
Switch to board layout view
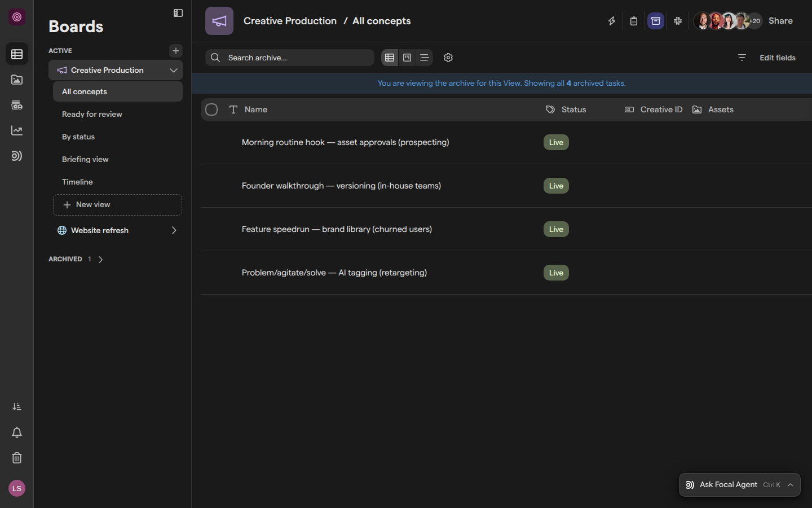pyautogui.click(x=407, y=58)
